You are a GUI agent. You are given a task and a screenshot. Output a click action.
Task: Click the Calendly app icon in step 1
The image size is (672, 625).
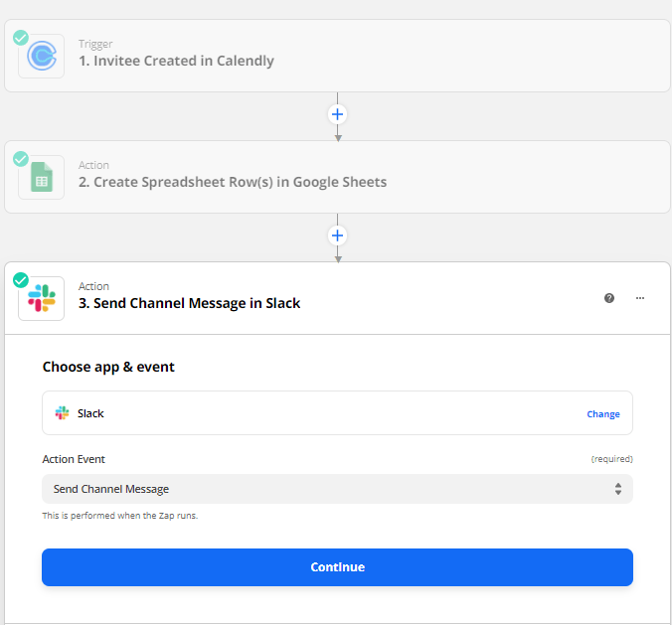pos(42,57)
